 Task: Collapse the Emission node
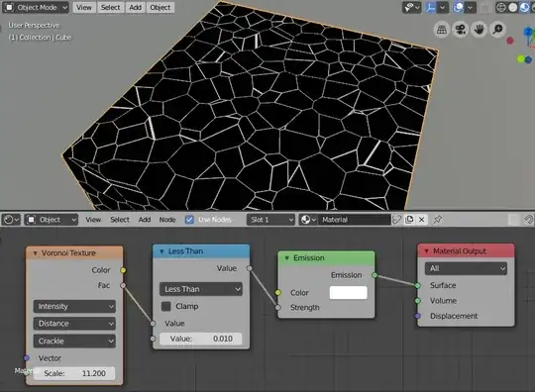click(x=287, y=258)
